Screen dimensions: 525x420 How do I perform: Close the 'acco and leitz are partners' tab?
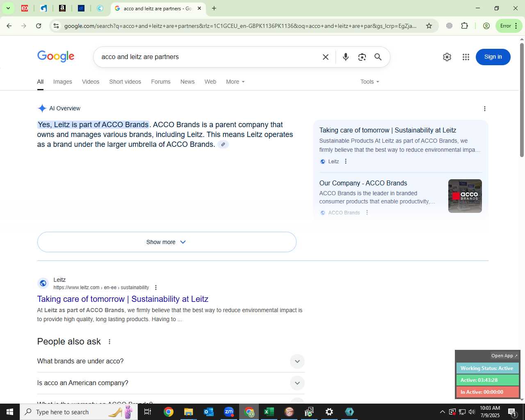tap(199, 8)
